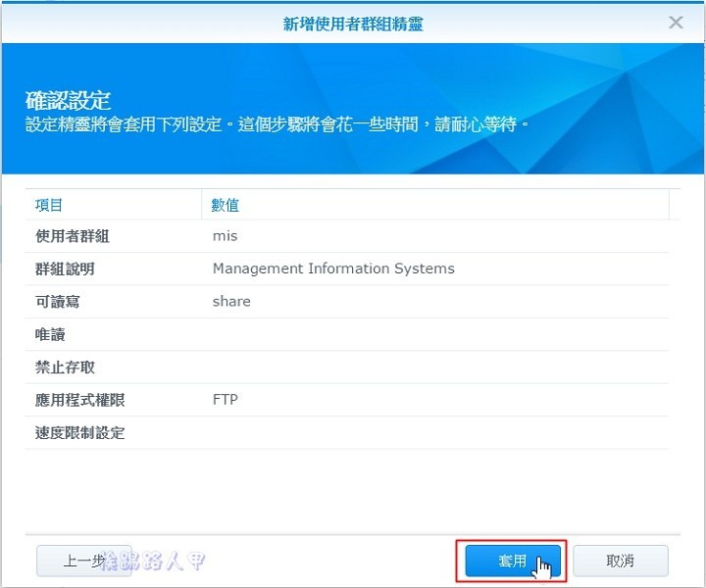Click the 取消 cancel button
Screen dimensions: 706x588
click(x=620, y=561)
